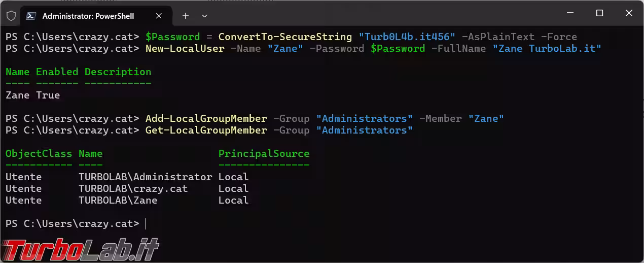Viewport: 644px width, 263px height.
Task: Click the TURBOLAB\crazy.cat entry
Action: [133, 189]
